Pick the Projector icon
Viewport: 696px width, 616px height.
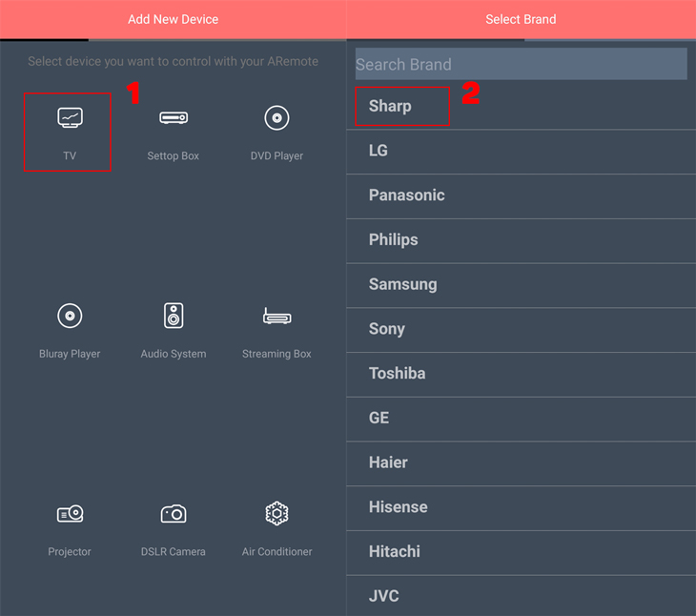[x=70, y=514]
